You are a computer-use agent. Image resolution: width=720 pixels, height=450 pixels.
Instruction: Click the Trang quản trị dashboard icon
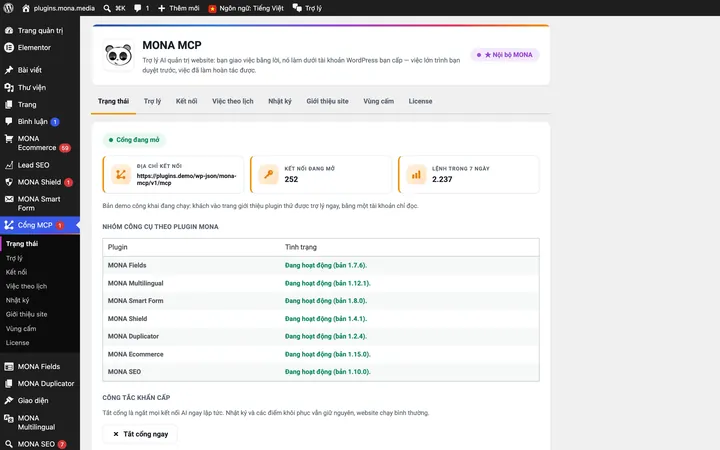point(9,30)
